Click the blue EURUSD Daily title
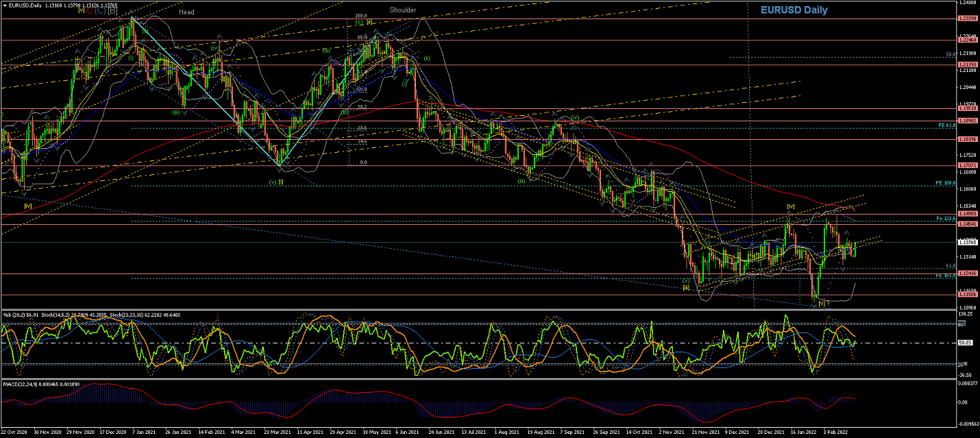Screen dimensions: 980x438 click(x=794, y=10)
